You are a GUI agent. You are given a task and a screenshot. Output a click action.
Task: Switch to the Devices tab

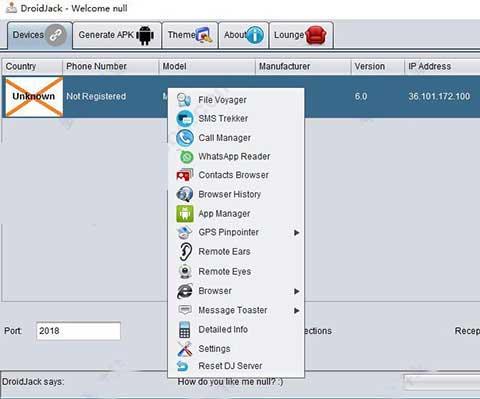pyautogui.click(x=39, y=35)
